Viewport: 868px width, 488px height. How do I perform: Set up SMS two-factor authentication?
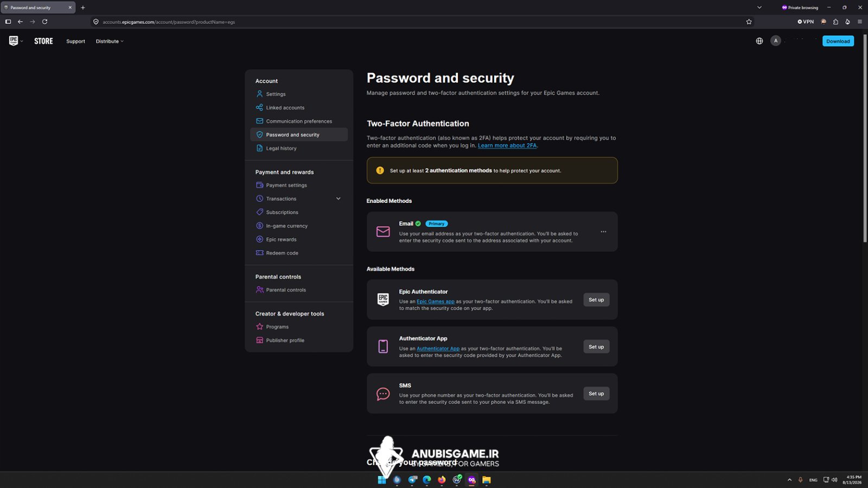596,394
